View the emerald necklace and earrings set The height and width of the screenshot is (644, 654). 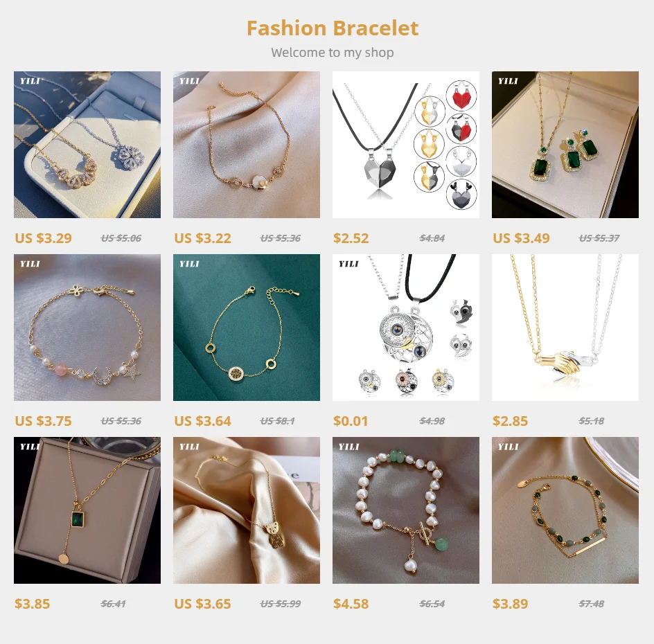tap(565, 145)
